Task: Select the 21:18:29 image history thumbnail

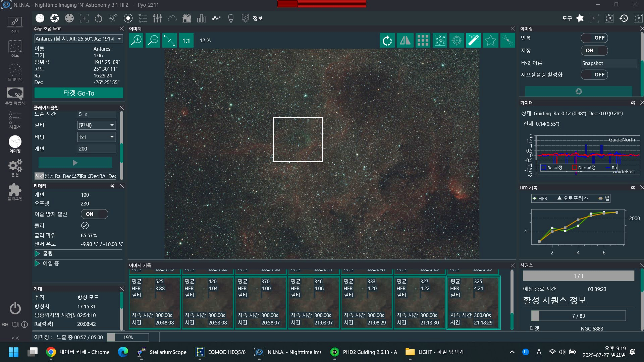Action: pos(473,302)
